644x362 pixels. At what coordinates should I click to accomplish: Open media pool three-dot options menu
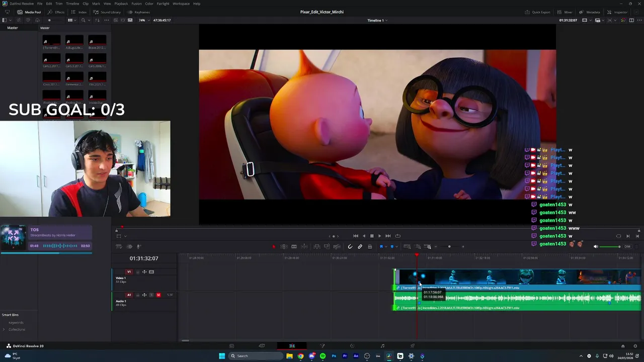(x=107, y=20)
